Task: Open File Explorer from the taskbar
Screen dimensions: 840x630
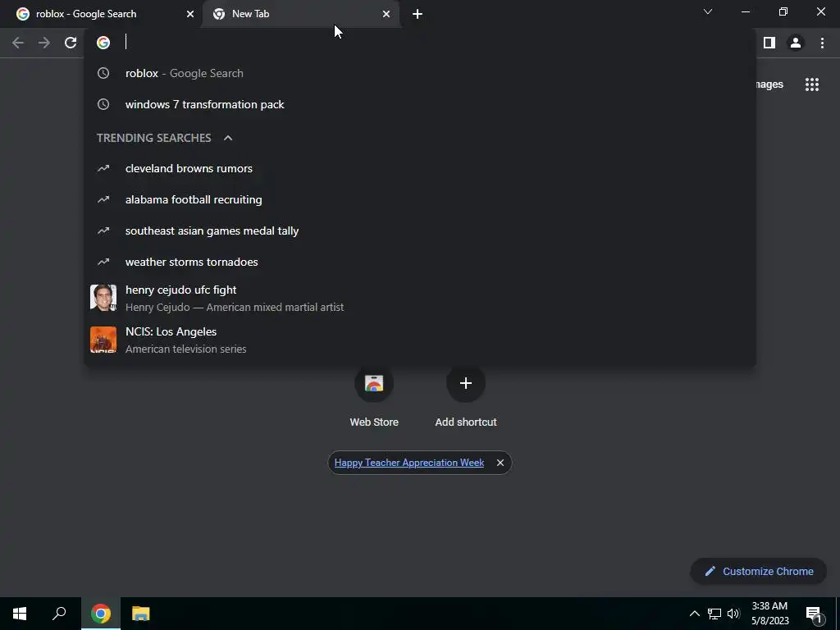Action: (141, 614)
